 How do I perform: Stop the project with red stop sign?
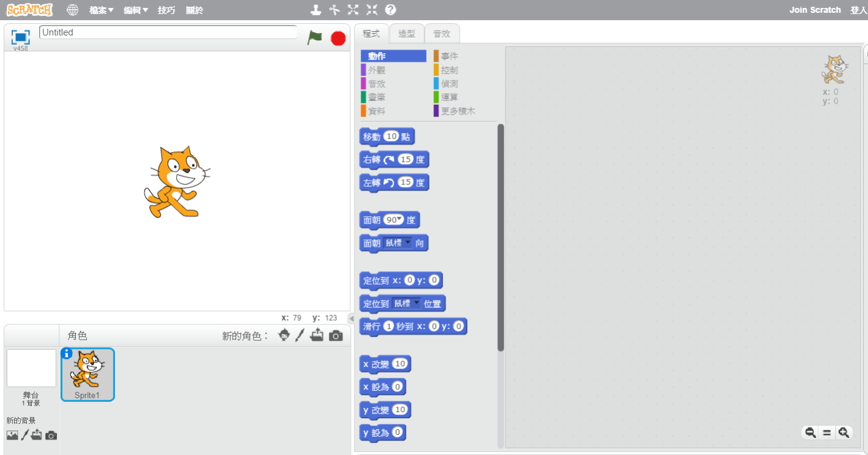[x=338, y=38]
